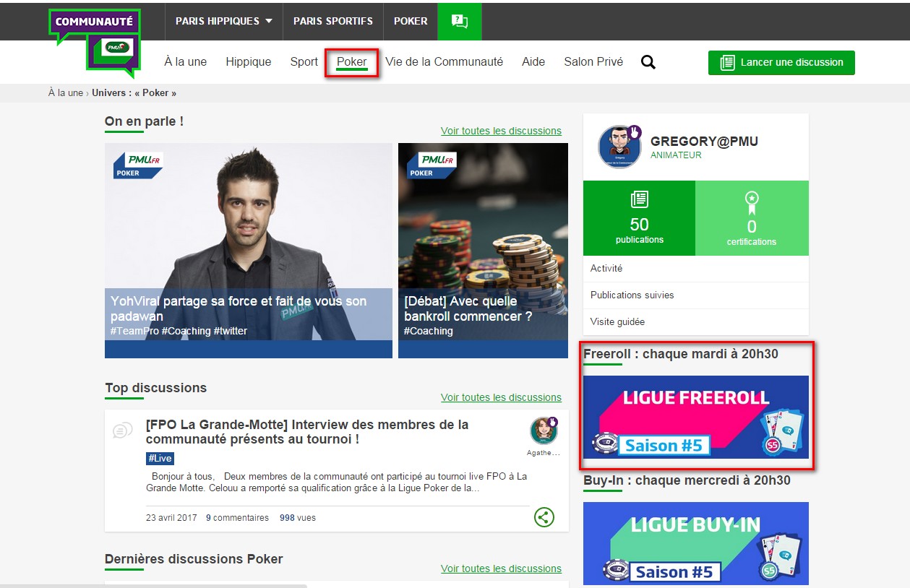Image resolution: width=910 pixels, height=588 pixels.
Task: Open the YohViral article thumbnail
Action: click(x=249, y=251)
